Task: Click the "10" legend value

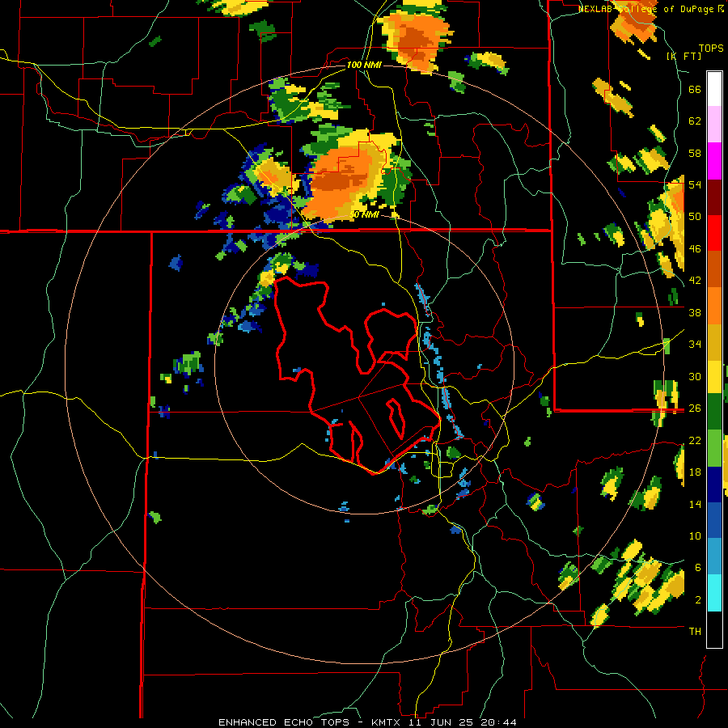Action: pyautogui.click(x=695, y=535)
